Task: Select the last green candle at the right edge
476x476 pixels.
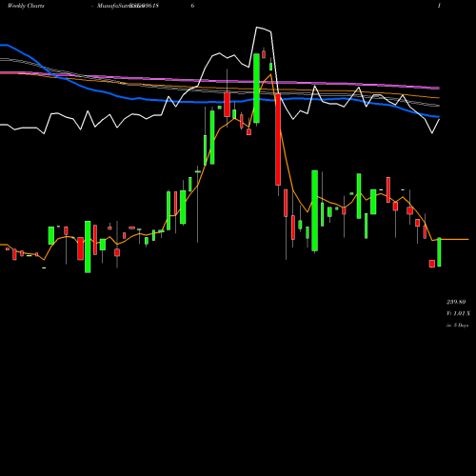Action: pos(439,252)
